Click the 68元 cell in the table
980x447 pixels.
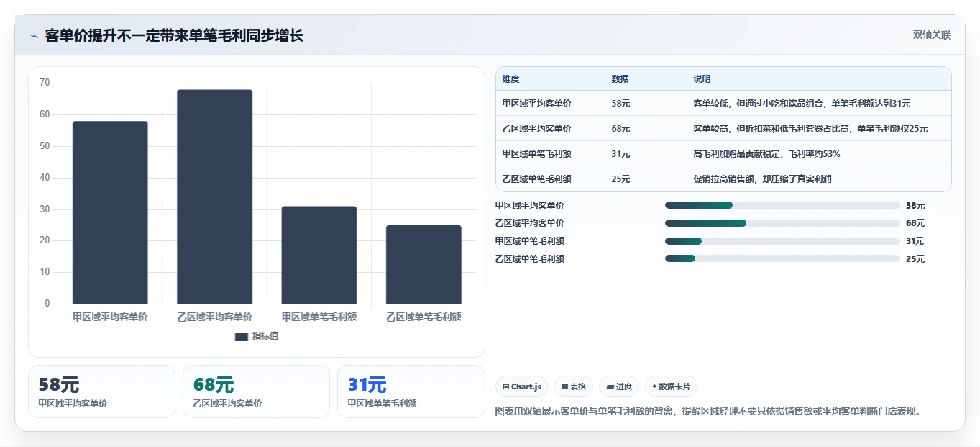click(620, 129)
